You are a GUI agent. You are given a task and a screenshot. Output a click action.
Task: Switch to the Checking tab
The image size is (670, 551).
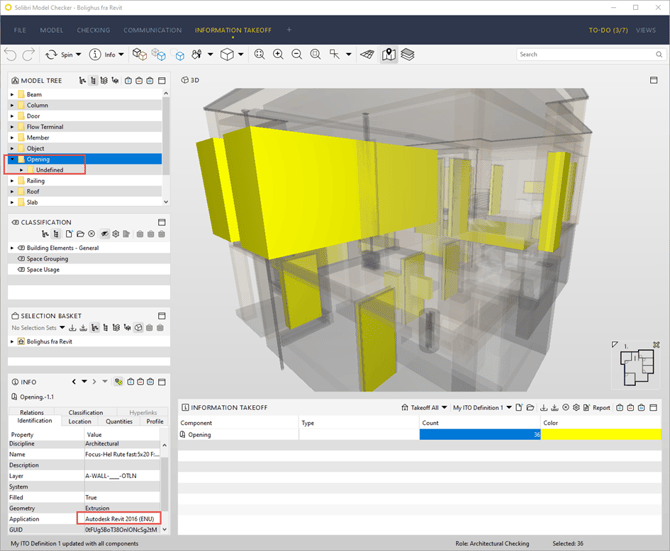[x=93, y=30]
